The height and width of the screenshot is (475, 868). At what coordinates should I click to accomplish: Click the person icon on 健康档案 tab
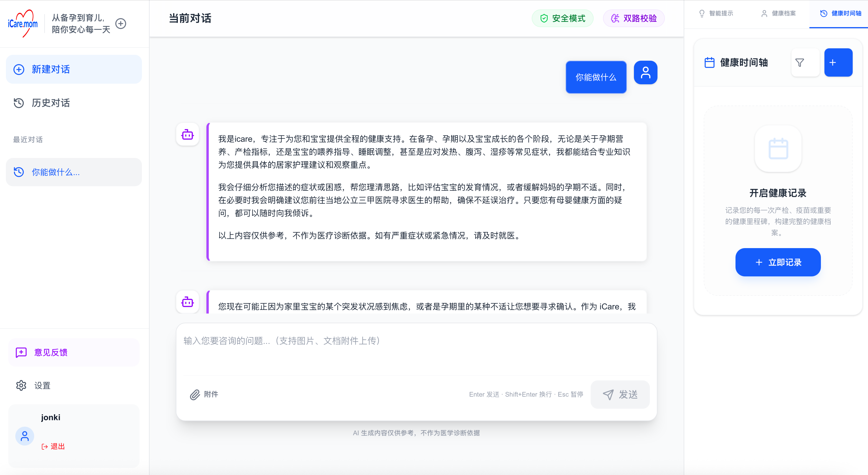click(764, 14)
